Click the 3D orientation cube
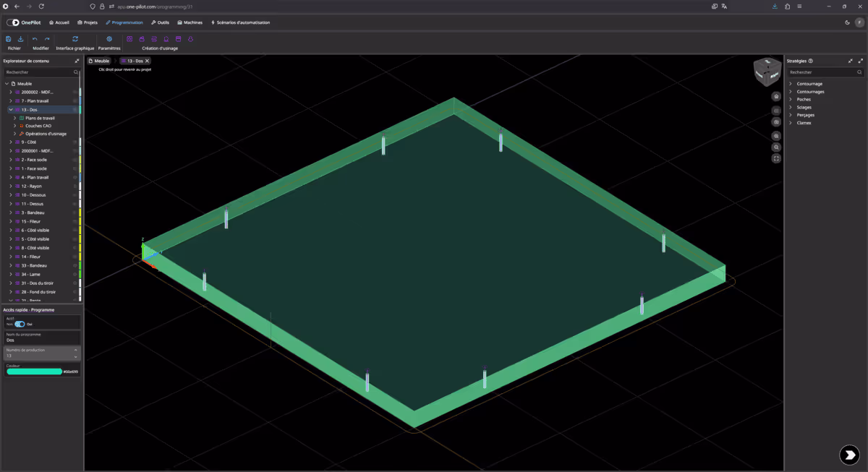The image size is (868, 472). 767,72
